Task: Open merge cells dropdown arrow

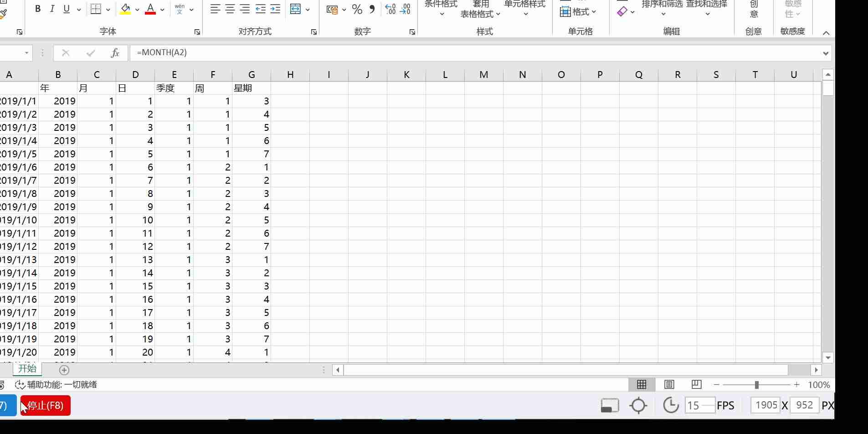Action: pyautogui.click(x=308, y=10)
